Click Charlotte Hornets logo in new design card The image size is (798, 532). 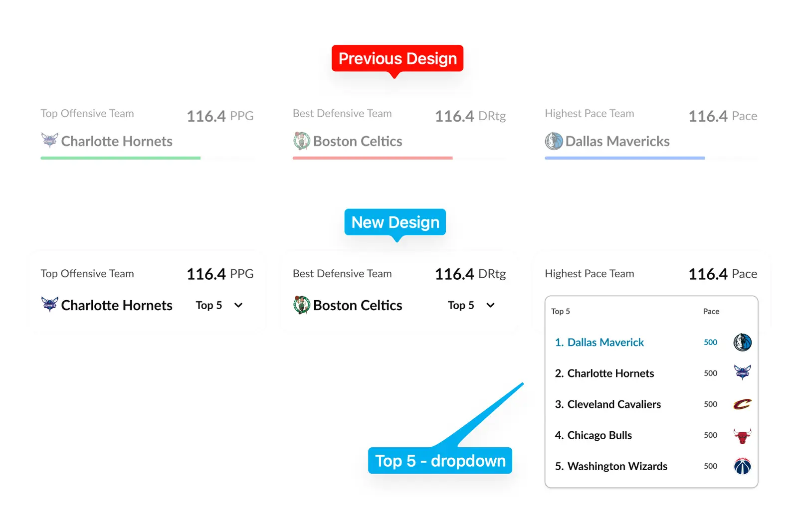pyautogui.click(x=49, y=304)
